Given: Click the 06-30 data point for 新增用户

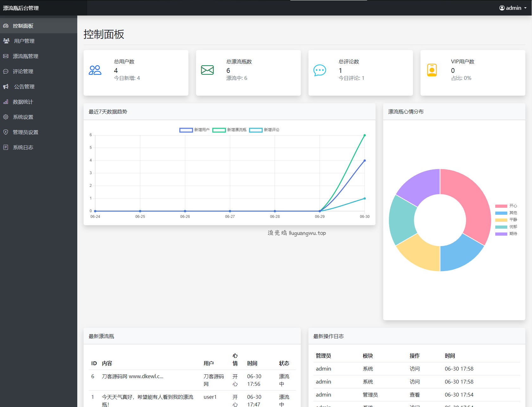Looking at the screenshot, I should pos(364,161).
